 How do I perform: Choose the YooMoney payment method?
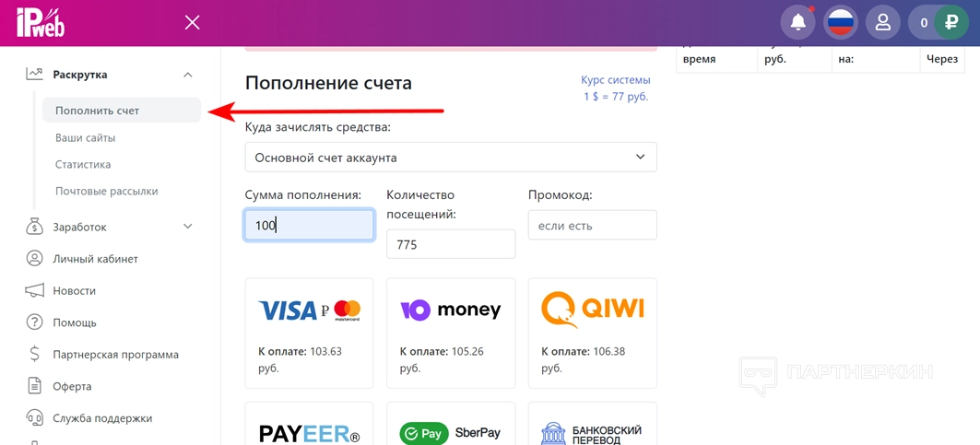451,333
